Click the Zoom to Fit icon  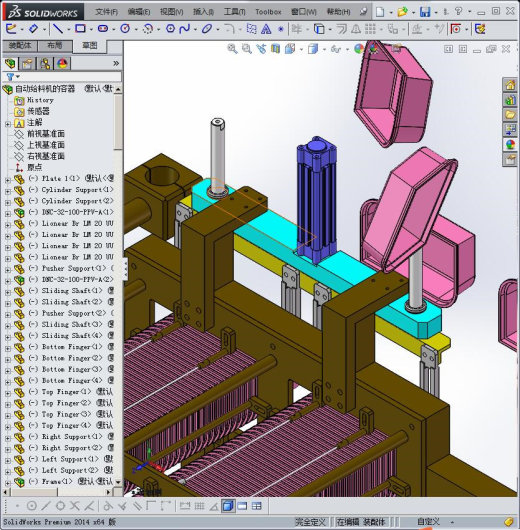(232, 49)
